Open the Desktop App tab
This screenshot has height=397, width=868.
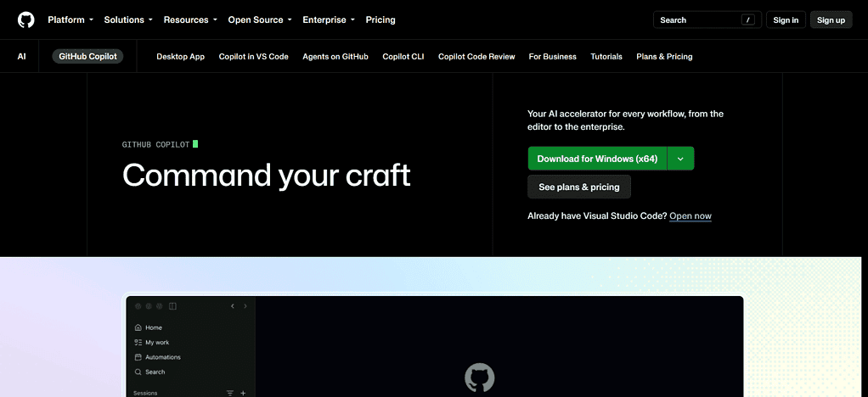tap(180, 56)
